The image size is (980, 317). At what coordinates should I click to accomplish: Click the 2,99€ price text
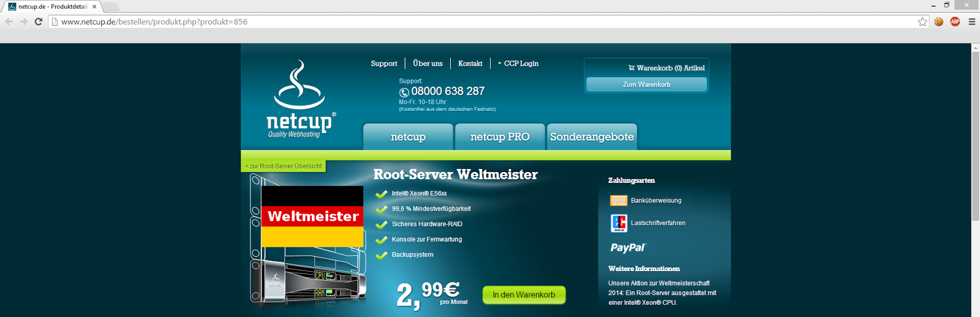(429, 294)
